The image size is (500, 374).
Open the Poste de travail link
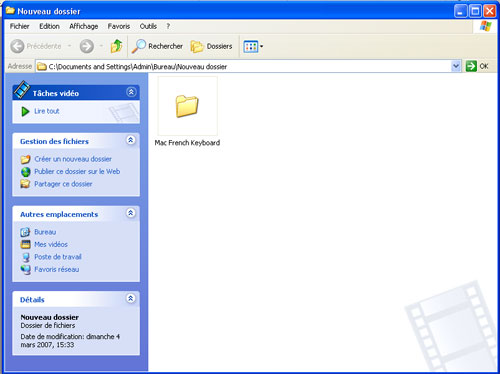coord(58,257)
